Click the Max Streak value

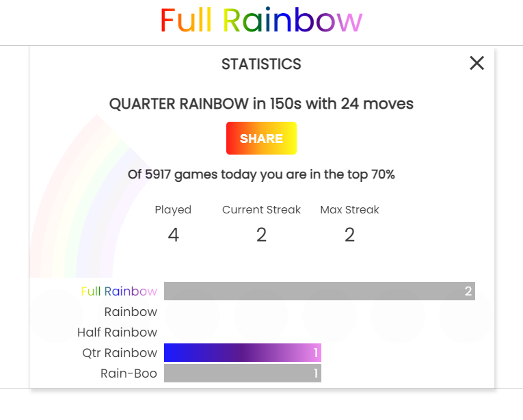(349, 235)
